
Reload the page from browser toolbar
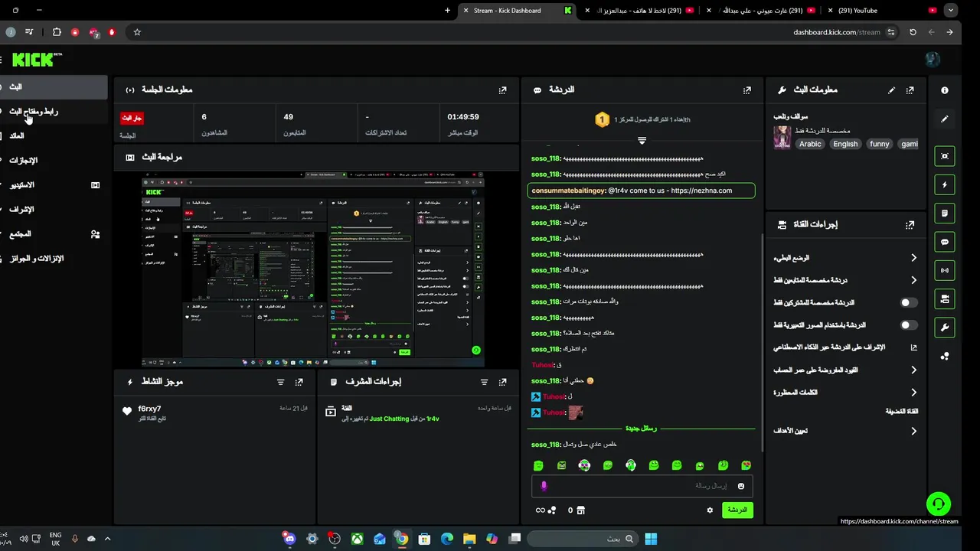click(x=913, y=32)
